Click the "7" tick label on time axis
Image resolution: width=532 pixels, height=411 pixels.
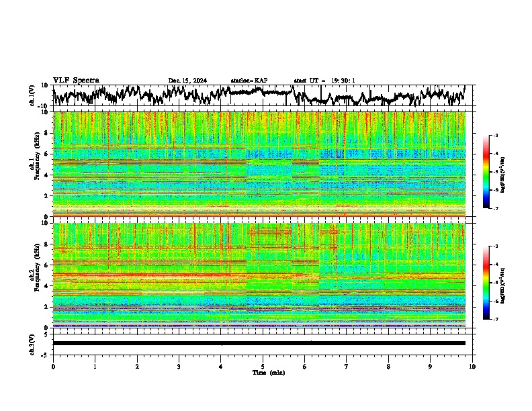tap(347, 367)
